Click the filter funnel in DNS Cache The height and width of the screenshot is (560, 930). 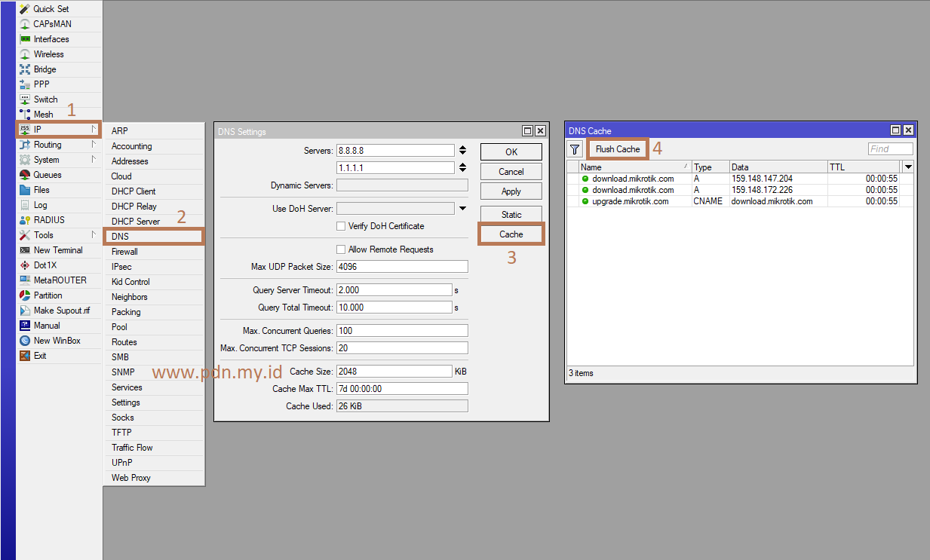coord(574,148)
